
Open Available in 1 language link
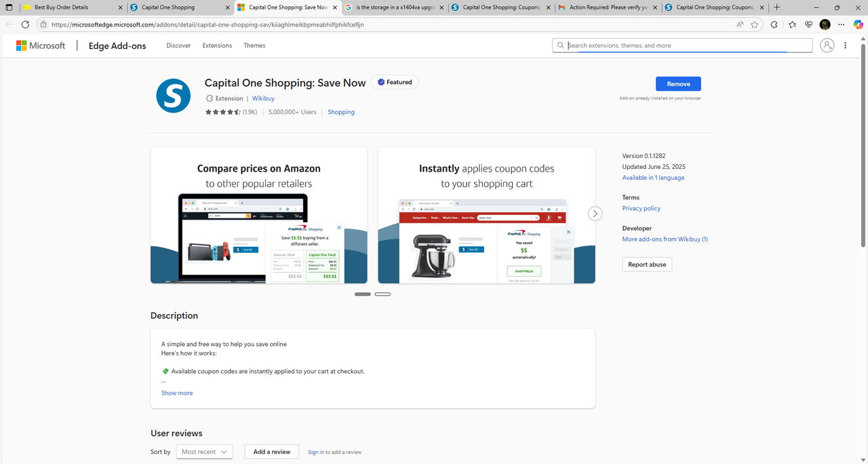[653, 178]
